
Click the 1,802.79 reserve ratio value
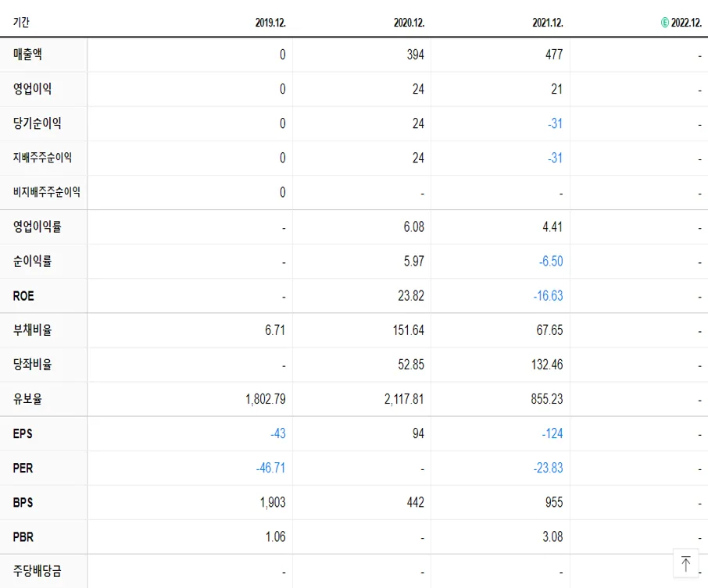tap(266, 399)
